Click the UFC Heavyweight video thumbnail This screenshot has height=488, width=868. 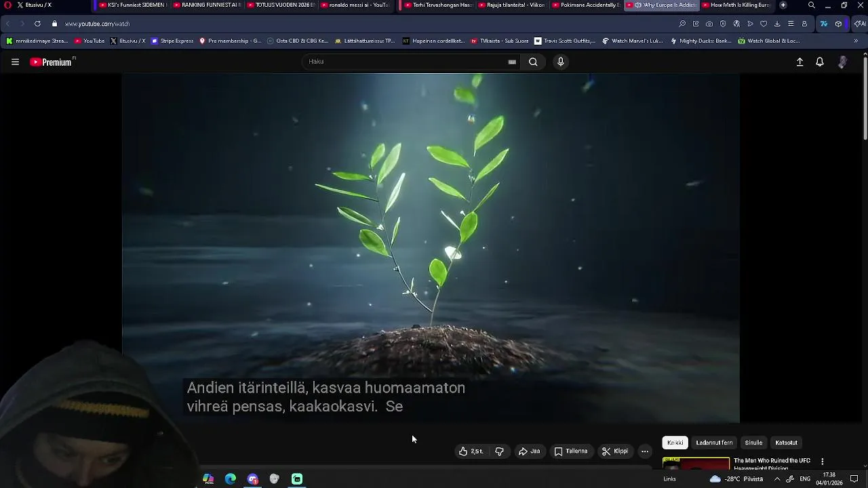[696, 464]
